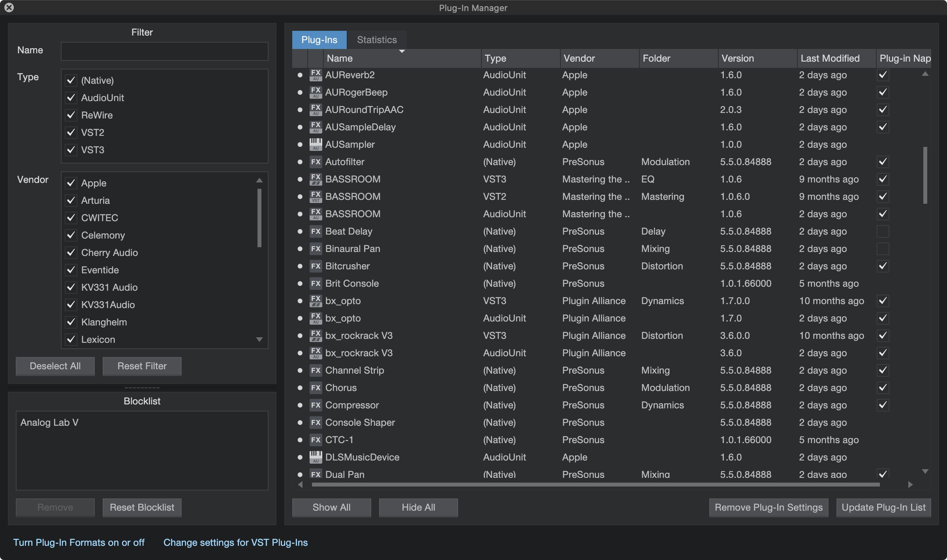Click vendor list scroll-up arrow
The height and width of the screenshot is (560, 947).
tap(259, 180)
